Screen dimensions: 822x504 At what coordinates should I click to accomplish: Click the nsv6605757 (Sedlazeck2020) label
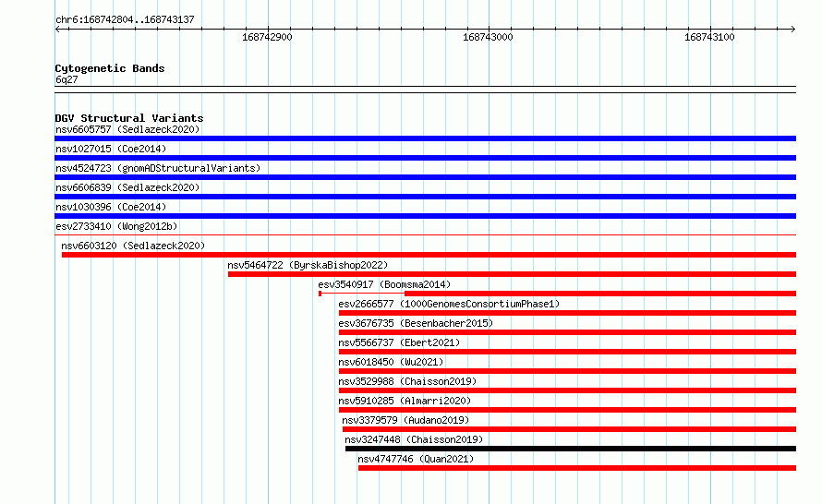pyautogui.click(x=127, y=129)
